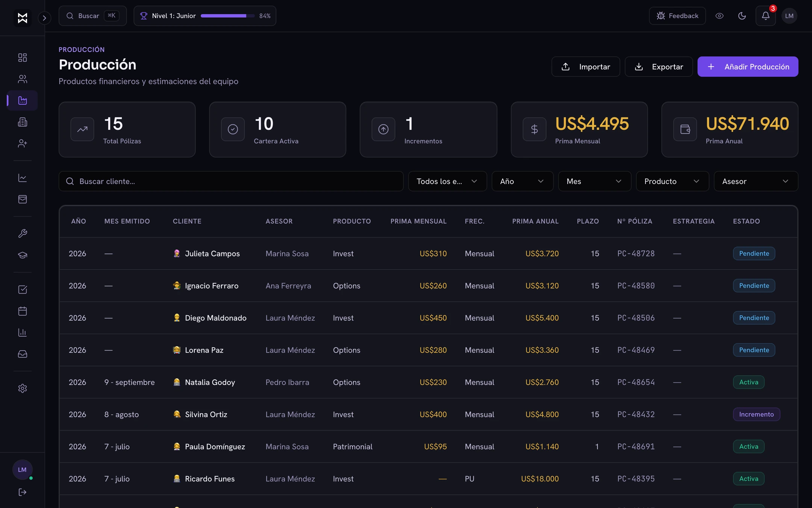Screen dimensions: 812x508
Task: Open the graduation cap icon in sidebar
Action: tap(23, 255)
